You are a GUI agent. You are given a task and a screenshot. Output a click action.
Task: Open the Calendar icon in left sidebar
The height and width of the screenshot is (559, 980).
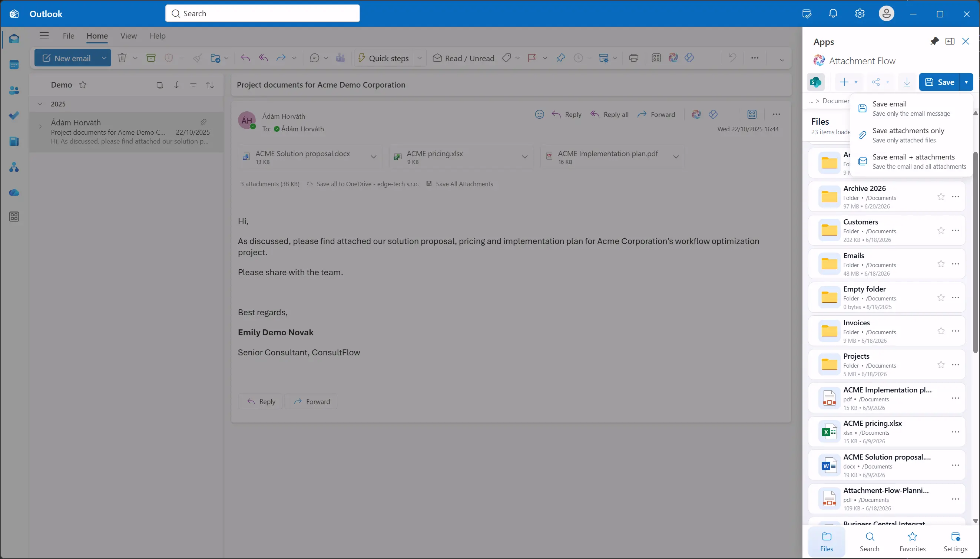pyautogui.click(x=14, y=65)
